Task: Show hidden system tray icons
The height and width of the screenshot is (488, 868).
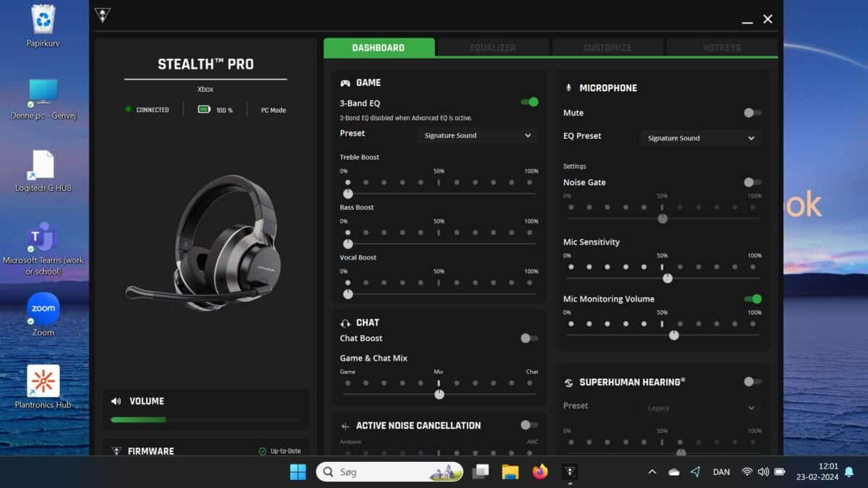Action: point(652,472)
